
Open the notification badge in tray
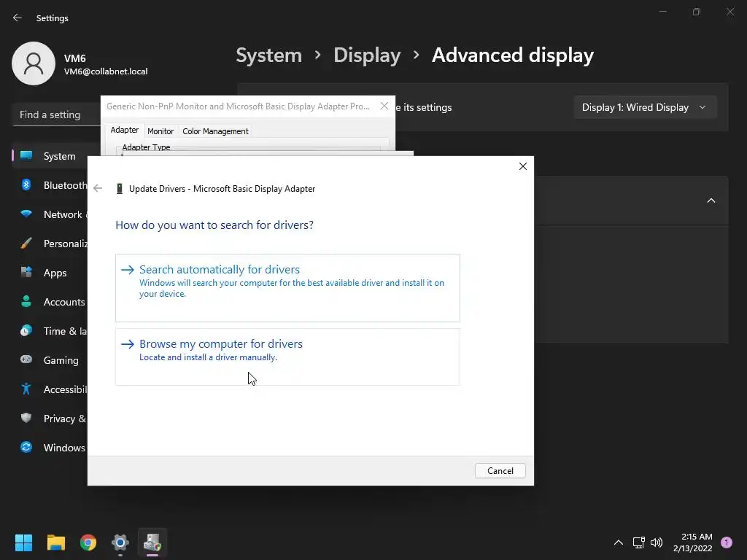click(727, 542)
